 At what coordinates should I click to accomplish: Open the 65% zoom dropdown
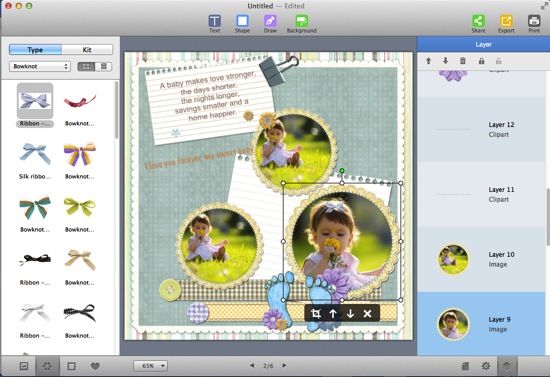pos(150,366)
